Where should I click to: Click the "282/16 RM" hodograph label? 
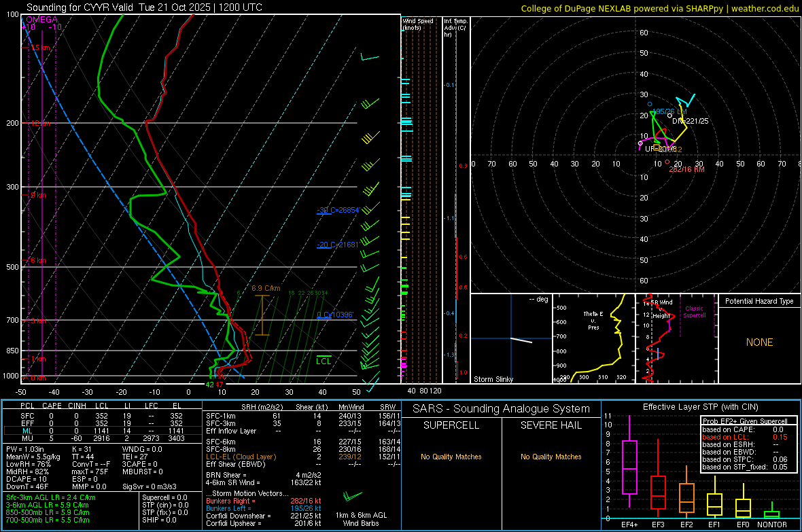[686, 169]
